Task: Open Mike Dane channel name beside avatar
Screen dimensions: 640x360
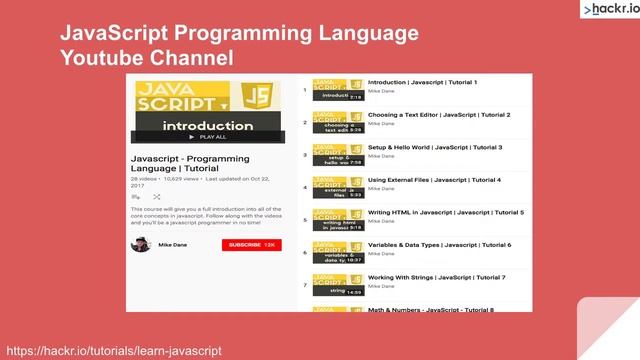Action: 173,245
